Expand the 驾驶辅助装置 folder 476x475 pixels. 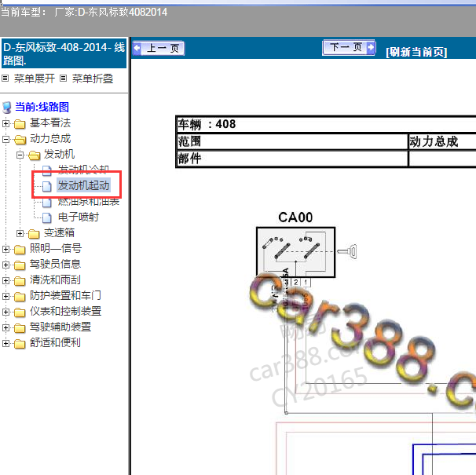click(x=5, y=328)
